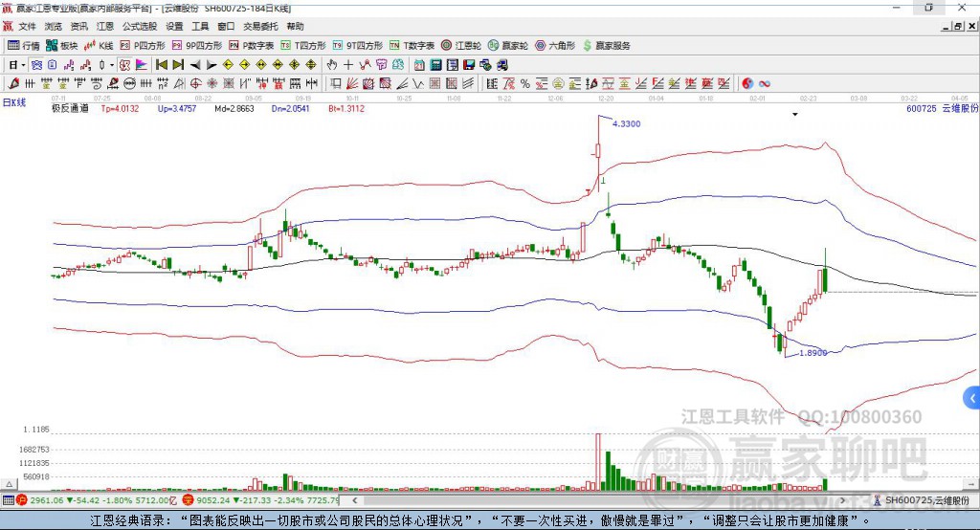
Task: Open the 文件 menu
Action: [x=27, y=26]
